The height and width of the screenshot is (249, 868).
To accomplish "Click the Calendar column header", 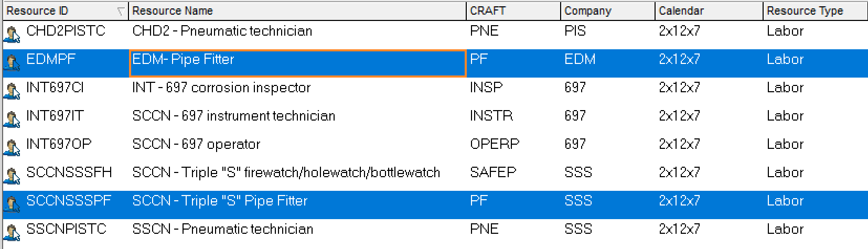I will click(709, 11).
